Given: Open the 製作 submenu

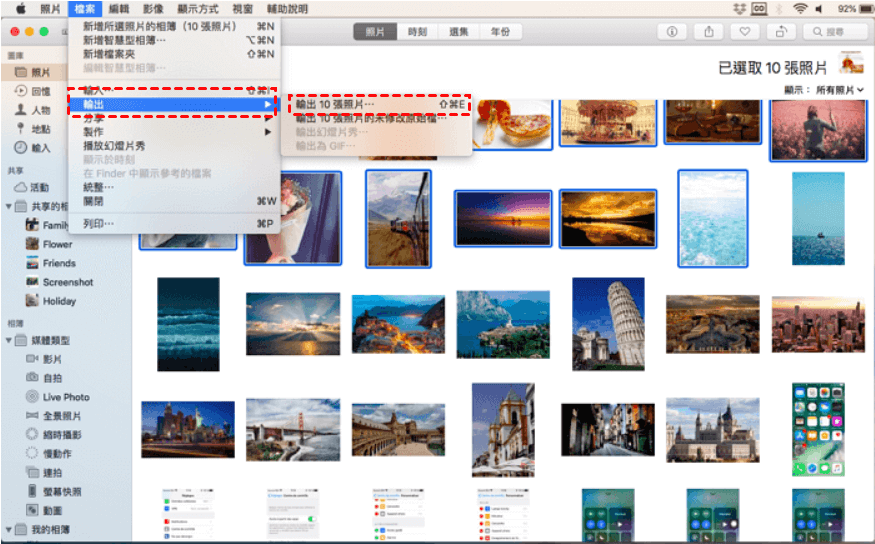Looking at the screenshot, I should point(174,132).
